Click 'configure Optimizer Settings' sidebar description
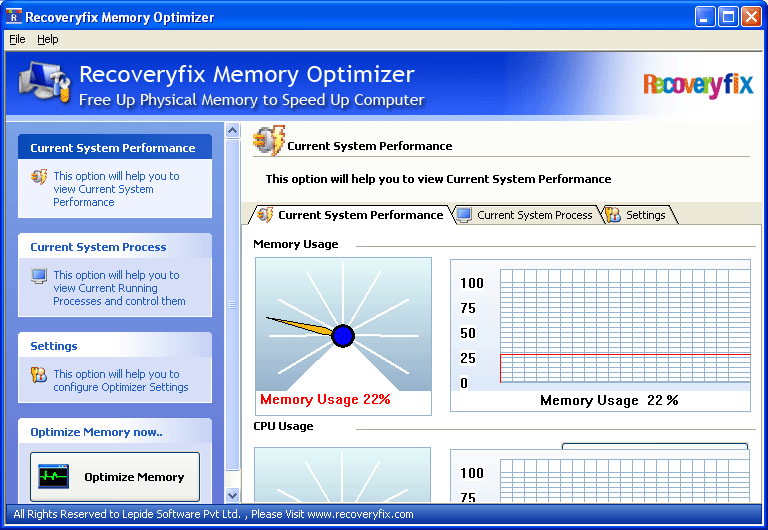 coord(120,381)
